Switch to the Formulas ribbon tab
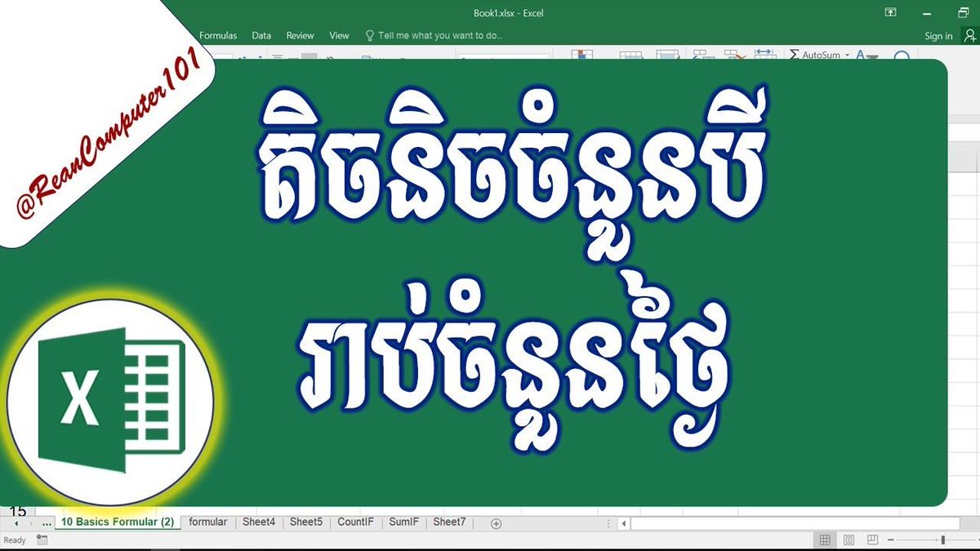980x551 pixels. click(x=217, y=35)
